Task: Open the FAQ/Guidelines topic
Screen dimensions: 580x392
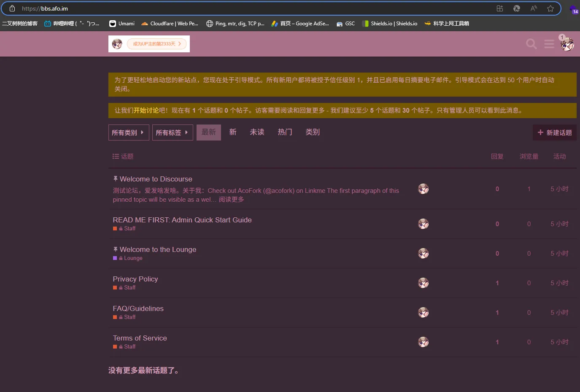Action: pos(138,308)
